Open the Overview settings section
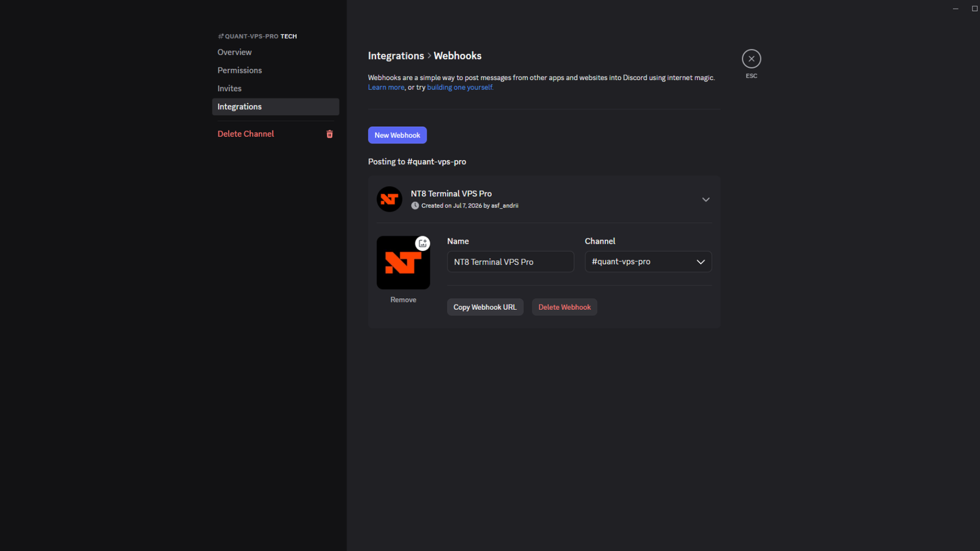980x551 pixels. coord(276,52)
